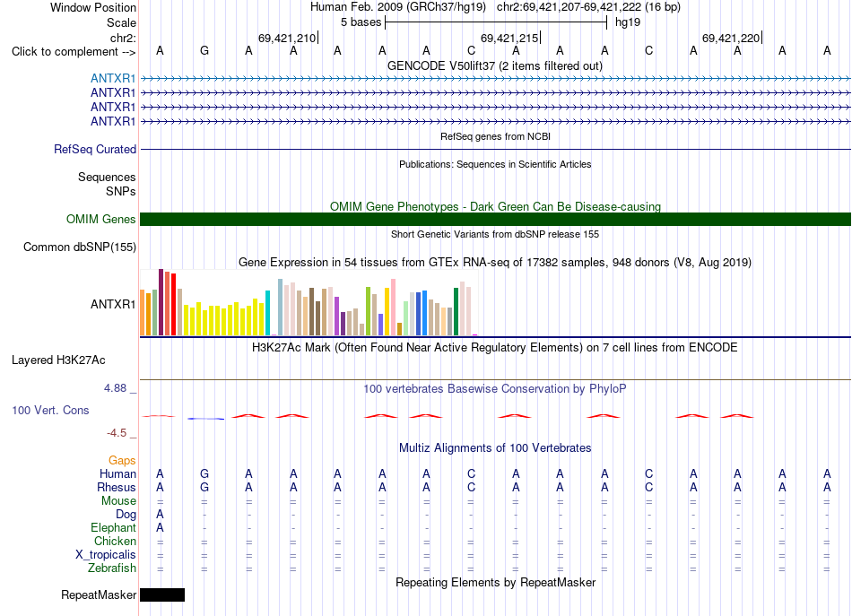Select the Mouse species label
This screenshot has width=852, height=616.
click(118, 501)
